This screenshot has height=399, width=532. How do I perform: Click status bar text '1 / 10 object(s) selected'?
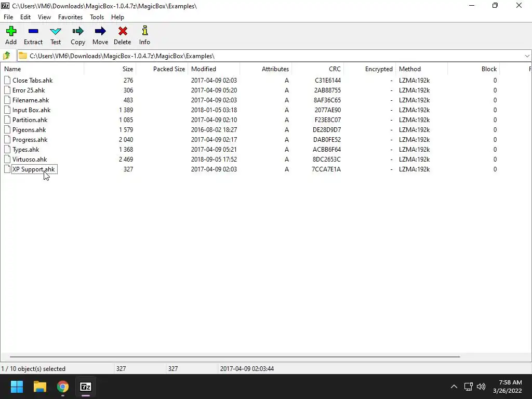tap(33, 368)
